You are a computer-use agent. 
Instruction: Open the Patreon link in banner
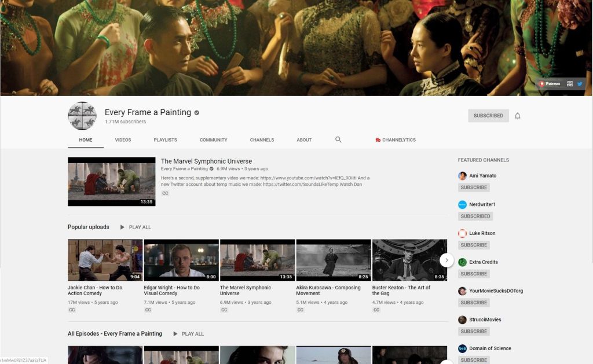pos(550,83)
